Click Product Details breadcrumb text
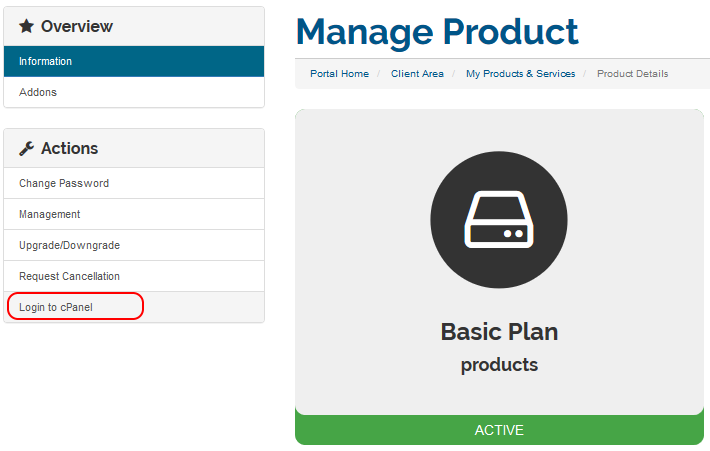The image size is (710, 451). (x=632, y=74)
